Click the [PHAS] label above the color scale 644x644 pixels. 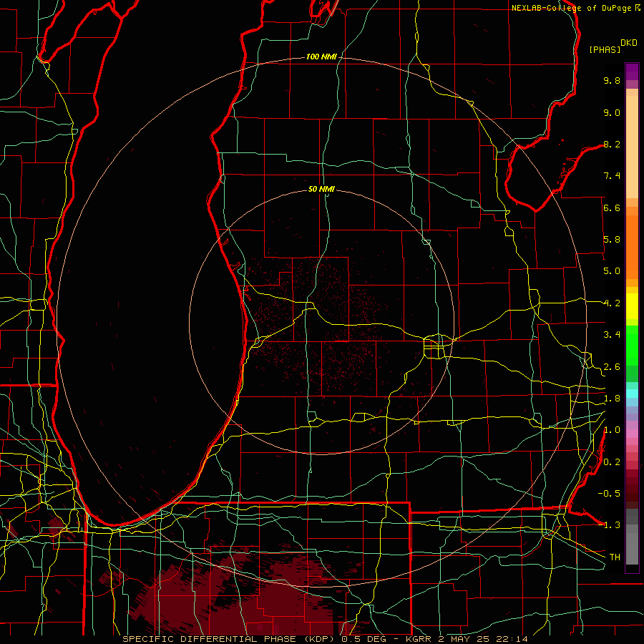(x=605, y=49)
